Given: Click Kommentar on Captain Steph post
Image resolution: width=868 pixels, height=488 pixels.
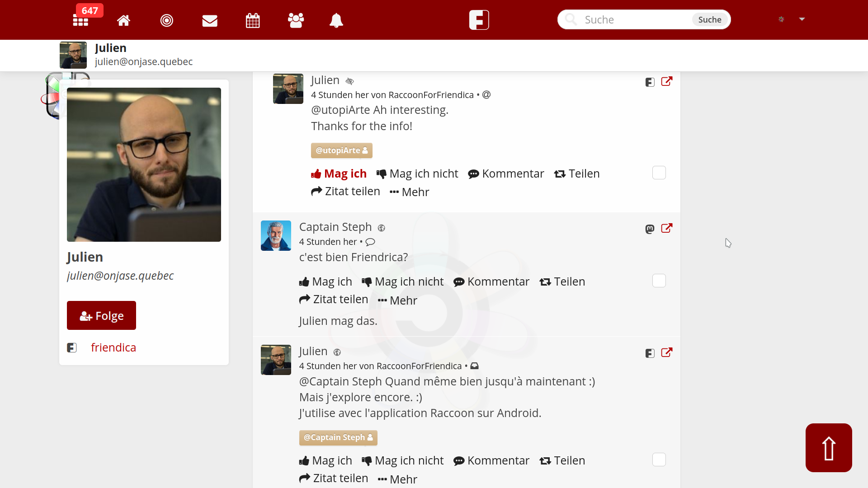Looking at the screenshot, I should coord(491,282).
